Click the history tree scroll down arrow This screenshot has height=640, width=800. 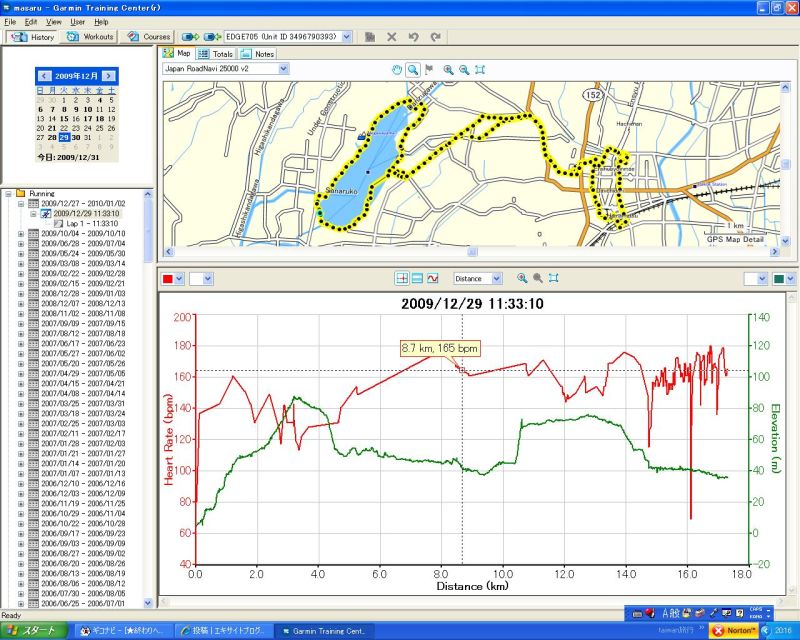click(148, 603)
